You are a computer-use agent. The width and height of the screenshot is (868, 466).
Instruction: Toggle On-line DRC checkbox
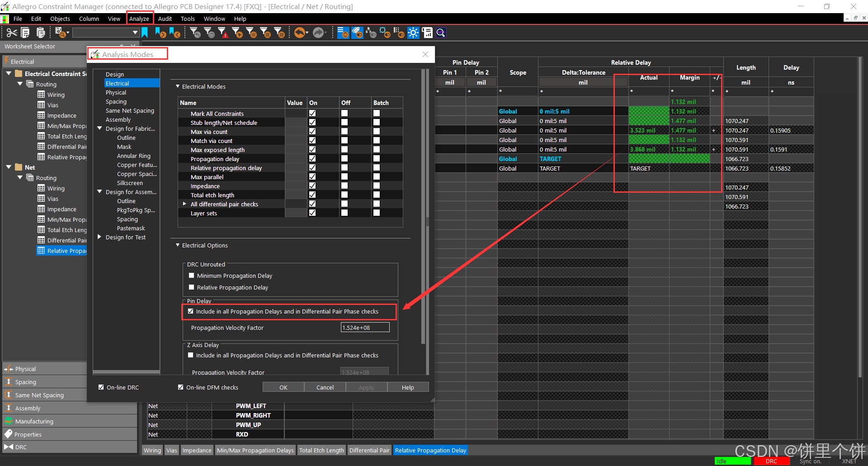101,387
